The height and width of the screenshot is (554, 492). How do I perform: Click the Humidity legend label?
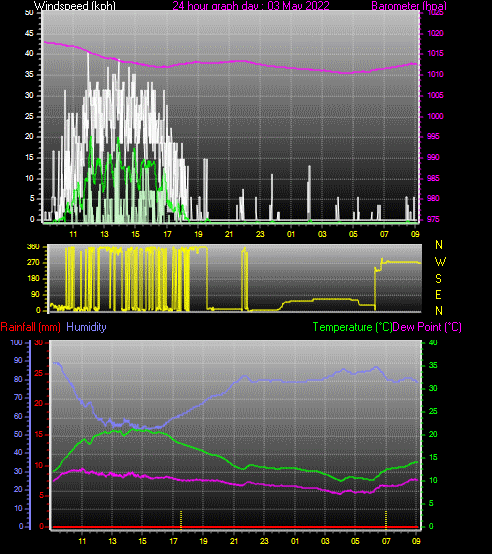(x=87, y=327)
